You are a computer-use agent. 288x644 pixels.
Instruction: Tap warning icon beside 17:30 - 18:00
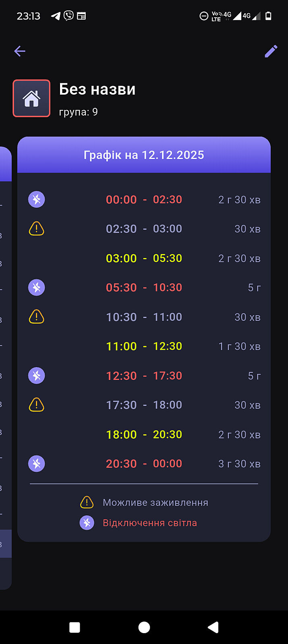point(36,405)
